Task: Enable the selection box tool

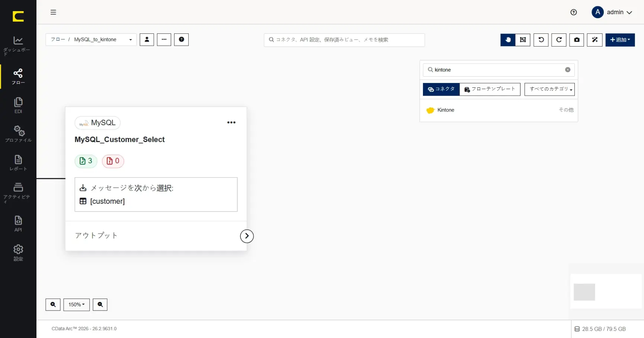Action: 523,40
